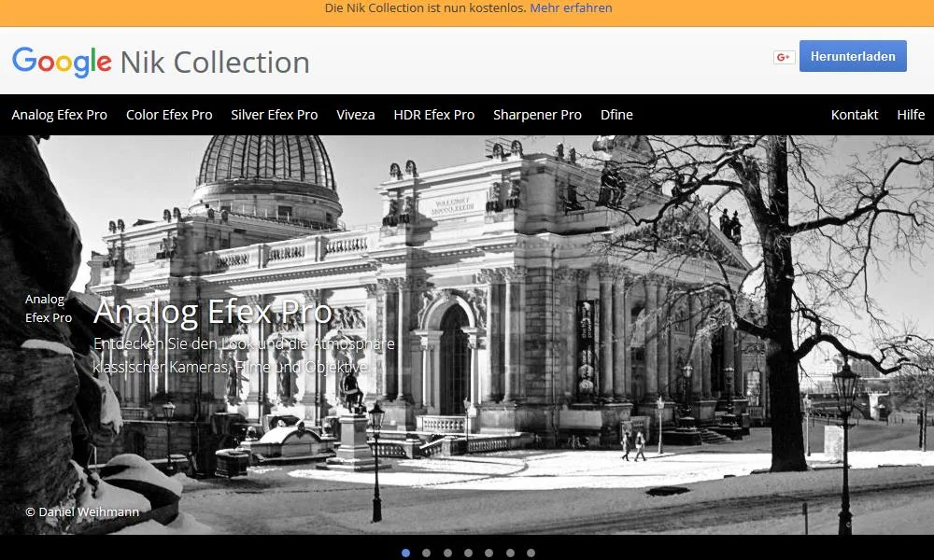
Task: Select the fourth carousel dot
Action: 468,553
